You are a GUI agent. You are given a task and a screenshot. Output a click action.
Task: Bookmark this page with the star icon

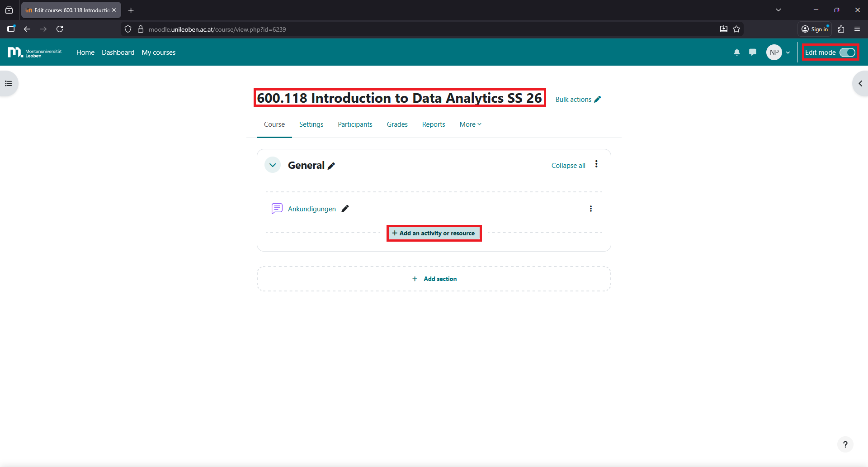click(736, 29)
